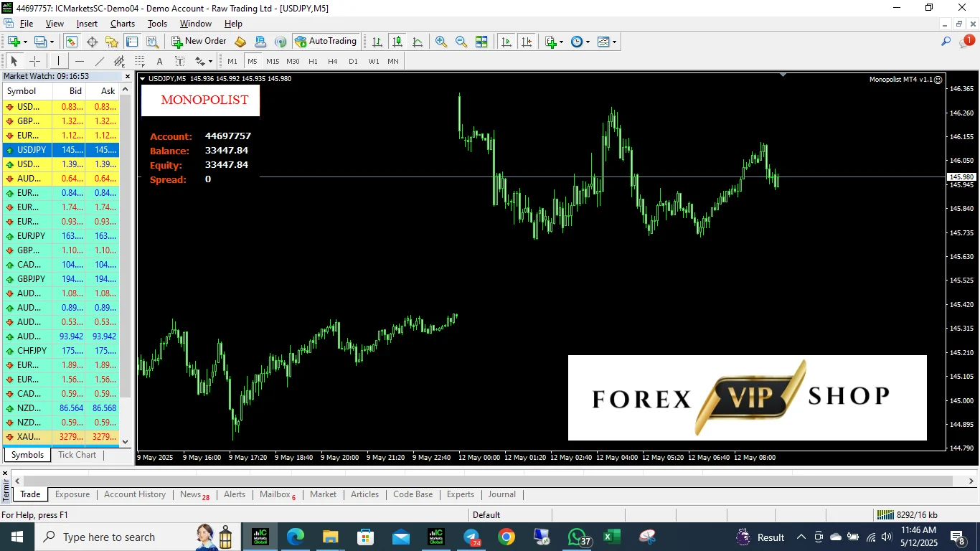Screen dimensions: 980x551
Task: Switch to H4 timeframe
Action: (x=333, y=61)
